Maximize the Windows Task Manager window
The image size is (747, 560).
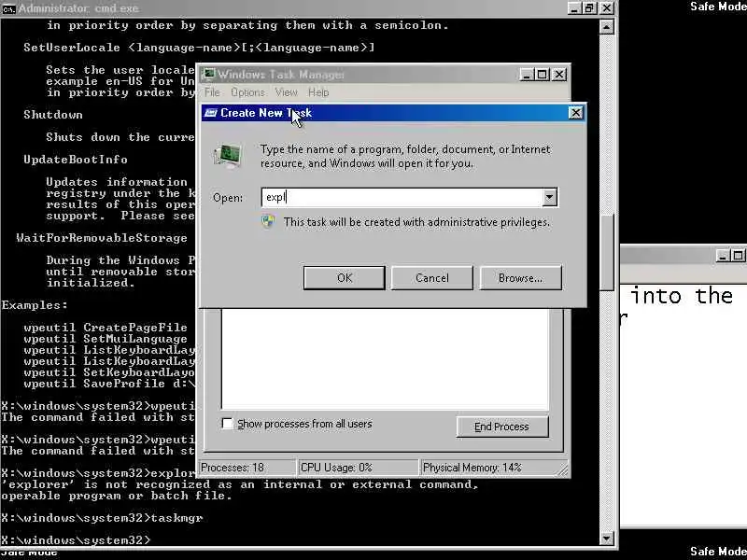pos(543,75)
